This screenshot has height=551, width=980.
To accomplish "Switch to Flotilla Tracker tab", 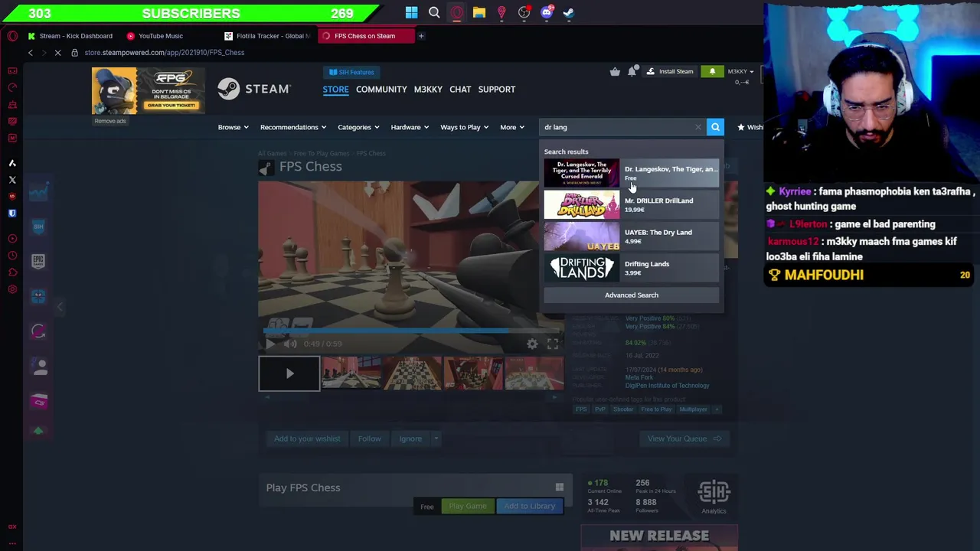I will click(x=267, y=36).
